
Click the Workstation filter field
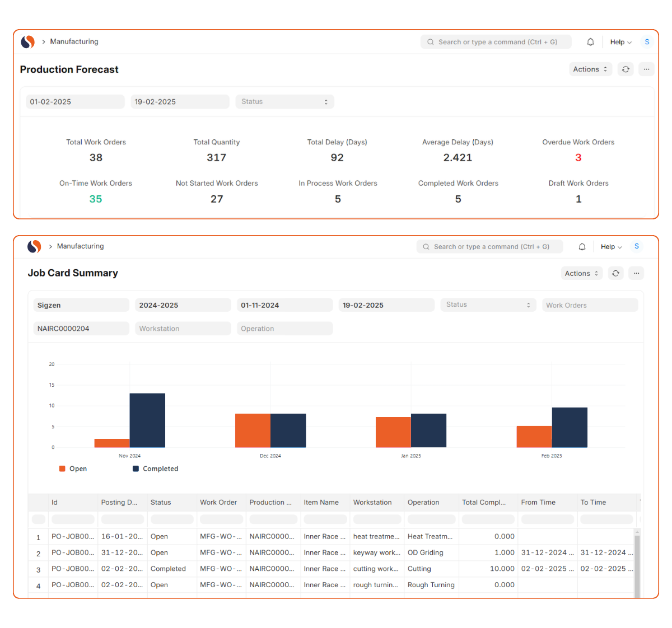click(x=183, y=329)
